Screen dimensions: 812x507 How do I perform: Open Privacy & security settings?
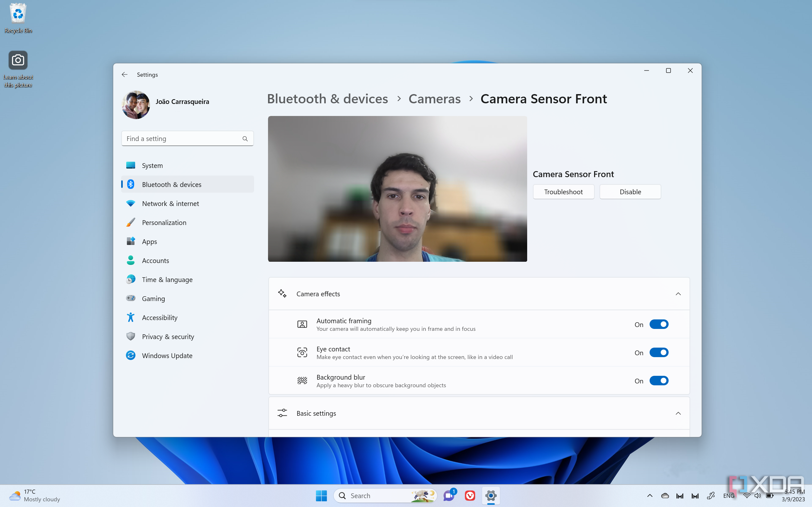(x=168, y=337)
